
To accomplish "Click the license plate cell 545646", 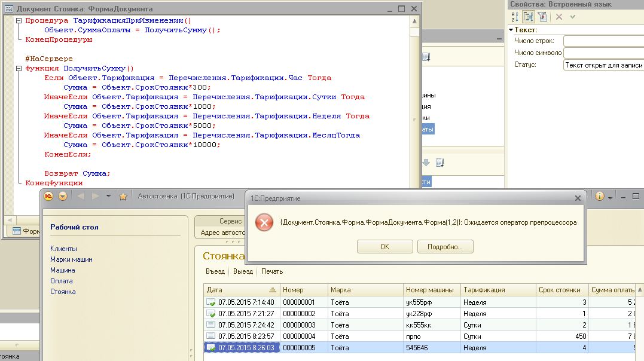I will coord(432,348).
